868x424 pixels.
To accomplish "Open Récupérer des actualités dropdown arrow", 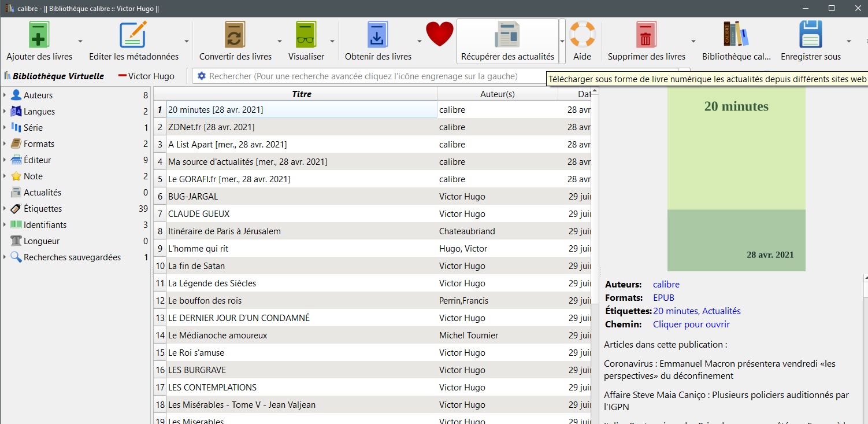I will pyautogui.click(x=562, y=41).
